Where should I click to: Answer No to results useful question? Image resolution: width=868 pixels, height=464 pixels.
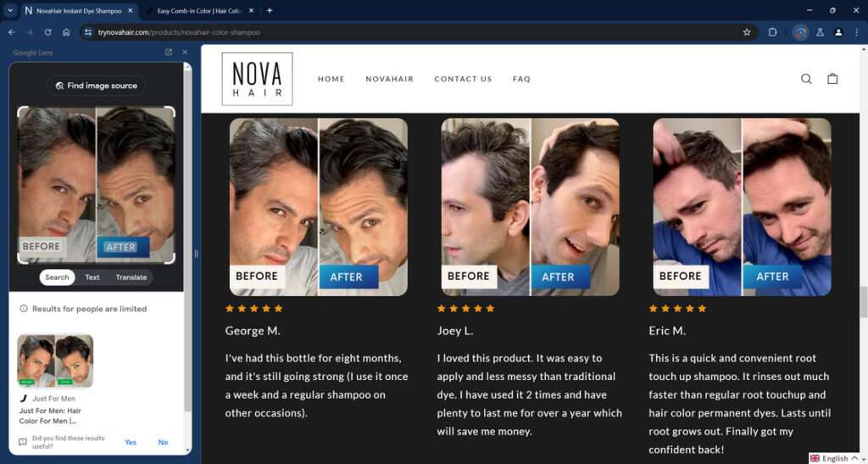click(163, 442)
